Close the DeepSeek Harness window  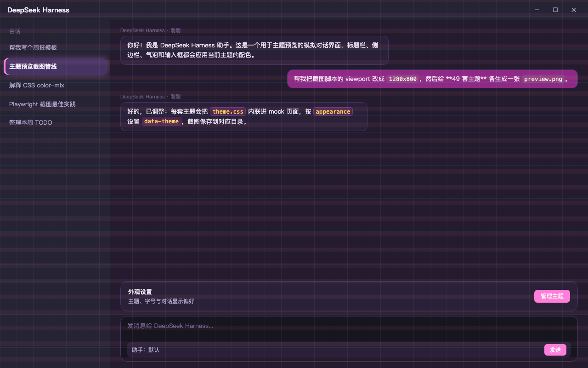[x=573, y=10]
